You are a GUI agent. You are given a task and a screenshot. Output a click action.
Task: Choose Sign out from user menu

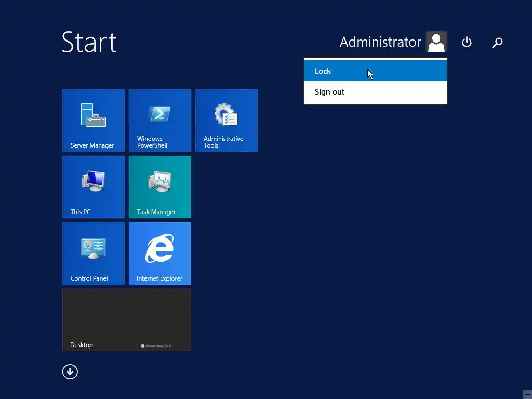click(x=375, y=91)
